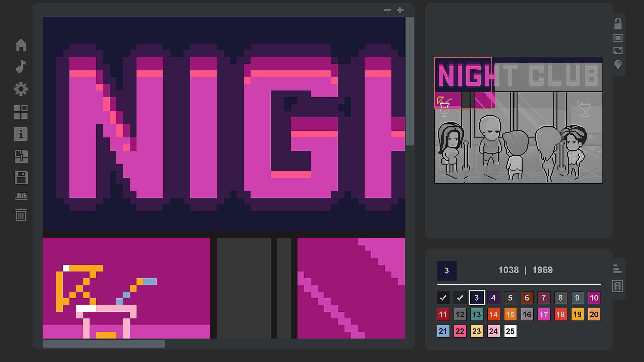The height and width of the screenshot is (362, 644).
Task: Open the gallery grid icon
Action: [x=21, y=112]
